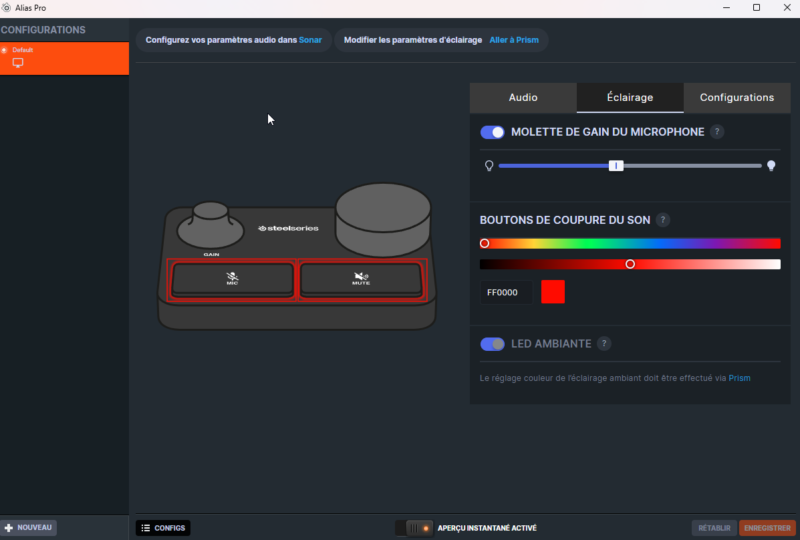This screenshot has width=800, height=540.
Task: Click the GAIN knob on the device illustration
Action: 211,227
